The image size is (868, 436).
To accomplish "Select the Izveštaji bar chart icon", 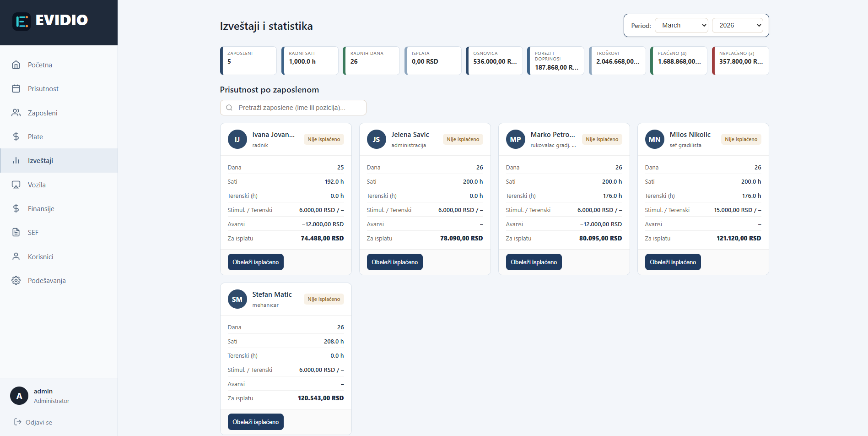I will coord(16,160).
